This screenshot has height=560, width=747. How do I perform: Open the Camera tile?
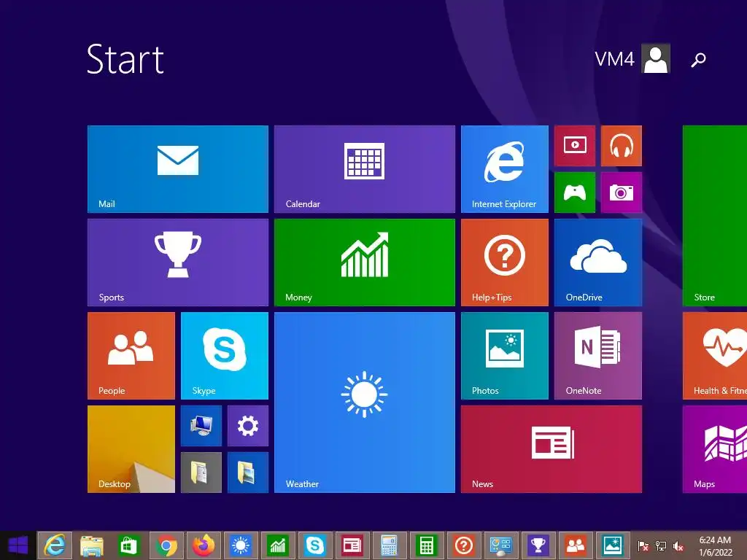pyautogui.click(x=622, y=192)
